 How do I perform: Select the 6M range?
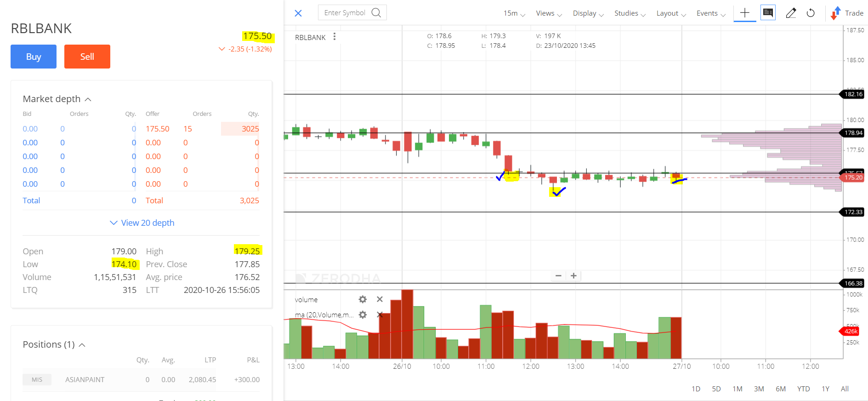[x=781, y=389]
